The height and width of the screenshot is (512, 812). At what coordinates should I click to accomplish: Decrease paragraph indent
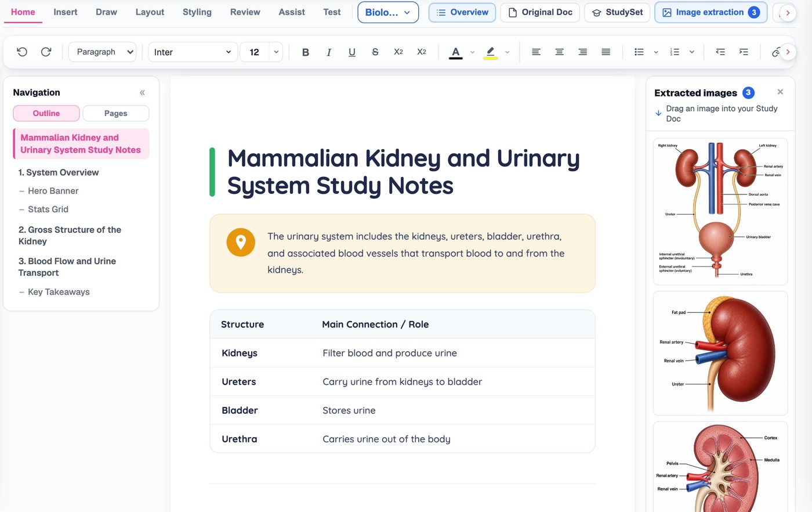coord(720,52)
